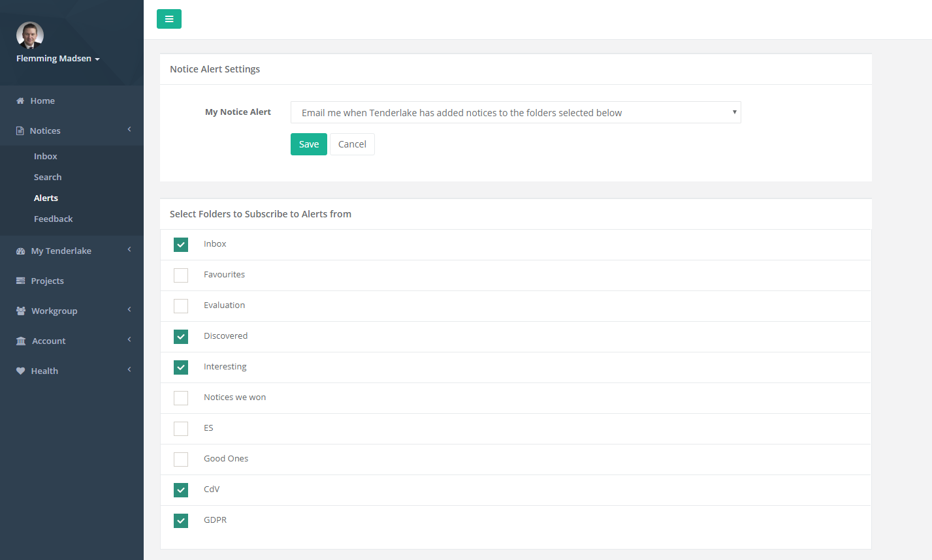The image size is (932, 560).
Task: Click the hamburger menu toggle button
Action: coord(169,19)
